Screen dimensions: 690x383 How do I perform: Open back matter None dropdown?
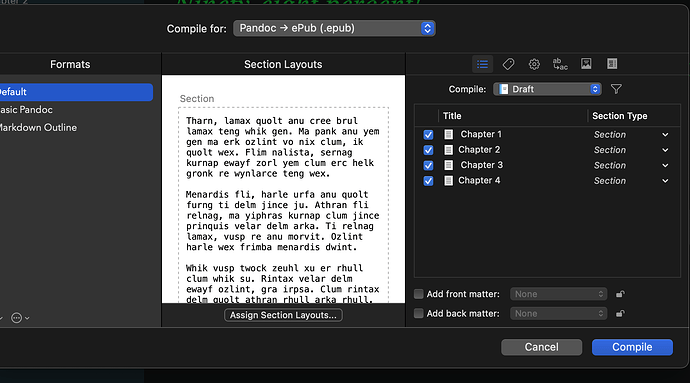point(558,313)
